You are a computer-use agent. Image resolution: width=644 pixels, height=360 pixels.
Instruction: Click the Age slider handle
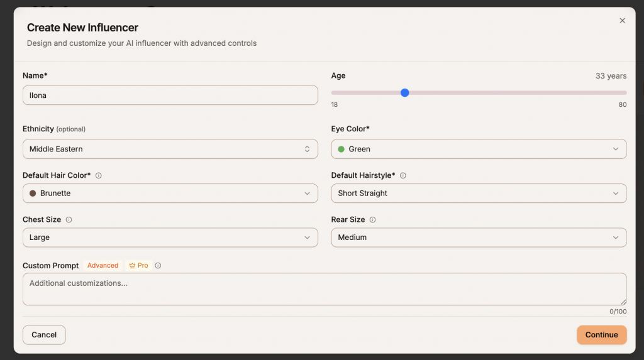click(405, 92)
